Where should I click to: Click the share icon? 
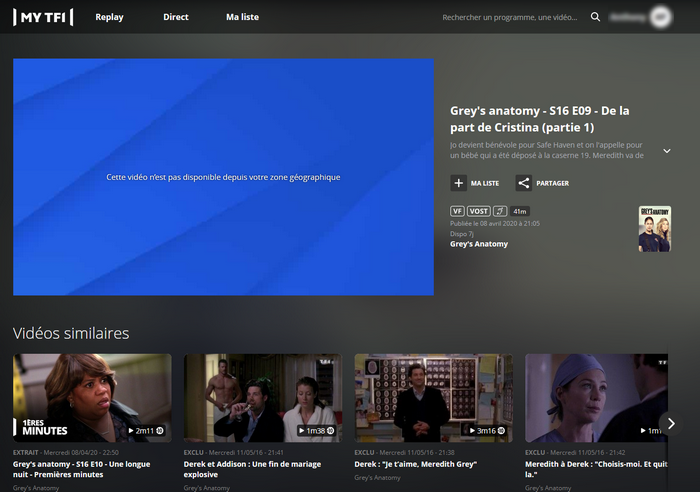pos(524,183)
